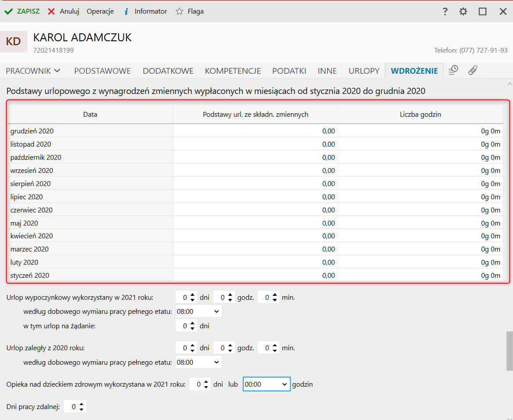
Task: Switch to the URLOPY tab
Action: click(364, 71)
